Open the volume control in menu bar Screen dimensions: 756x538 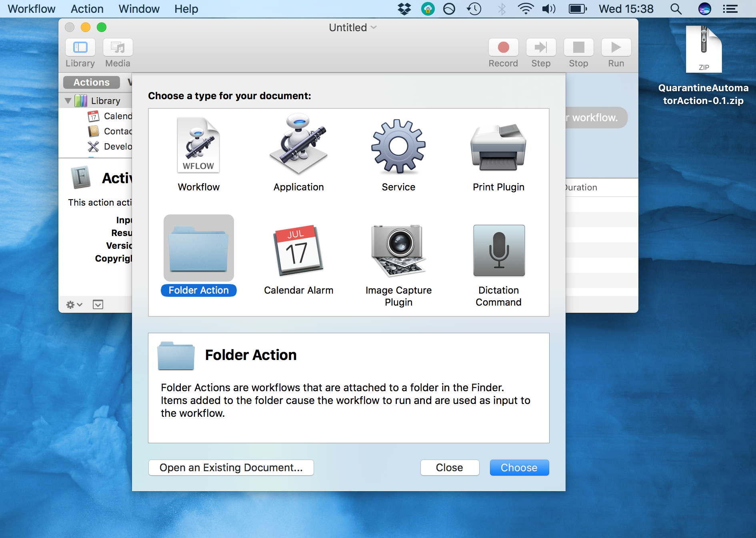click(549, 9)
